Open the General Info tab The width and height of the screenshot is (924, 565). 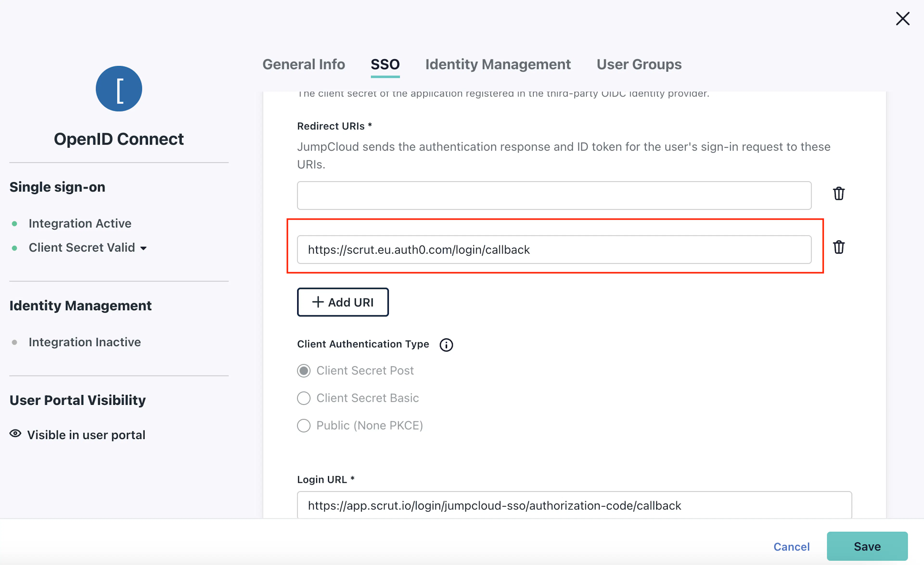pos(303,65)
